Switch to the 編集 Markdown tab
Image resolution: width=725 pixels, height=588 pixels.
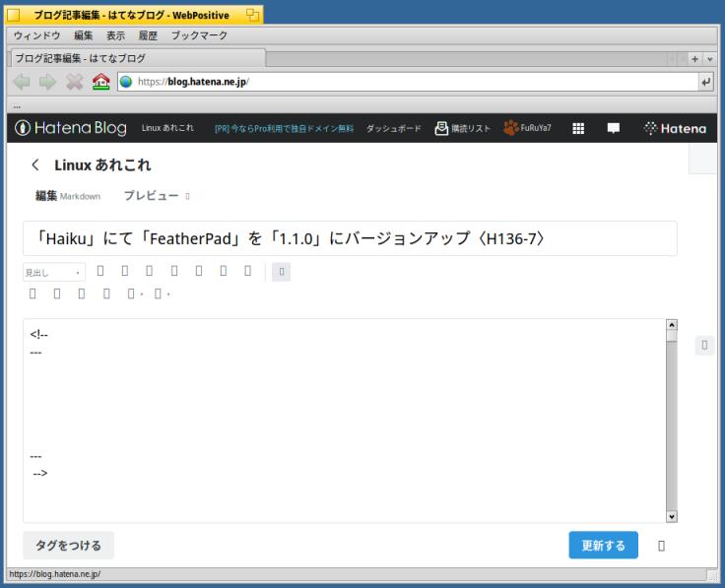point(68,196)
